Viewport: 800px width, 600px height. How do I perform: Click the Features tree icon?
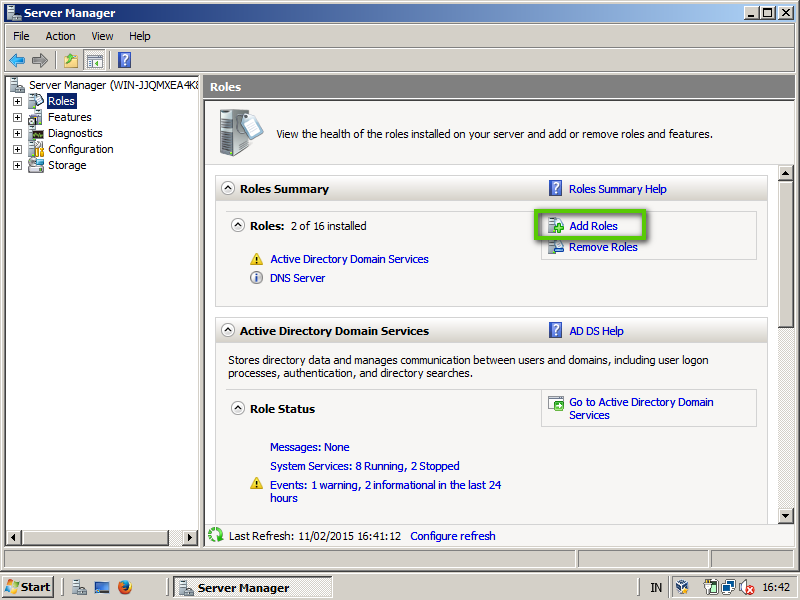click(36, 117)
